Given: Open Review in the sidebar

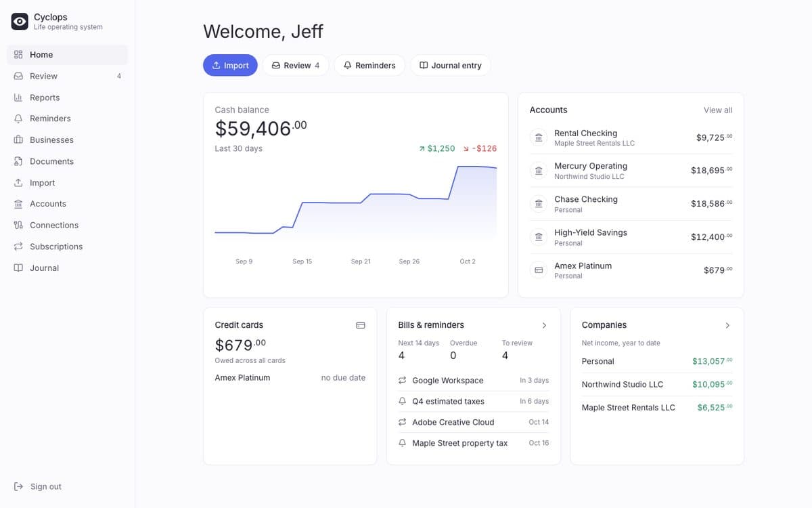Looking at the screenshot, I should point(68,76).
